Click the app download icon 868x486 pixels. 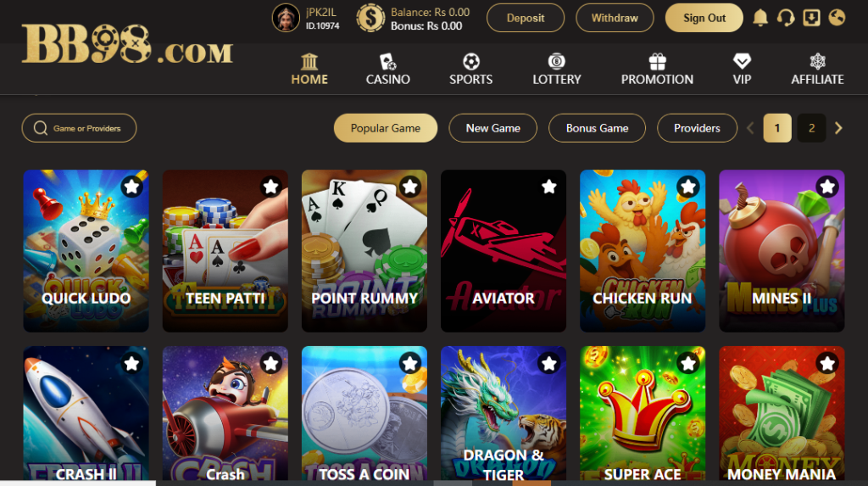pos(811,18)
